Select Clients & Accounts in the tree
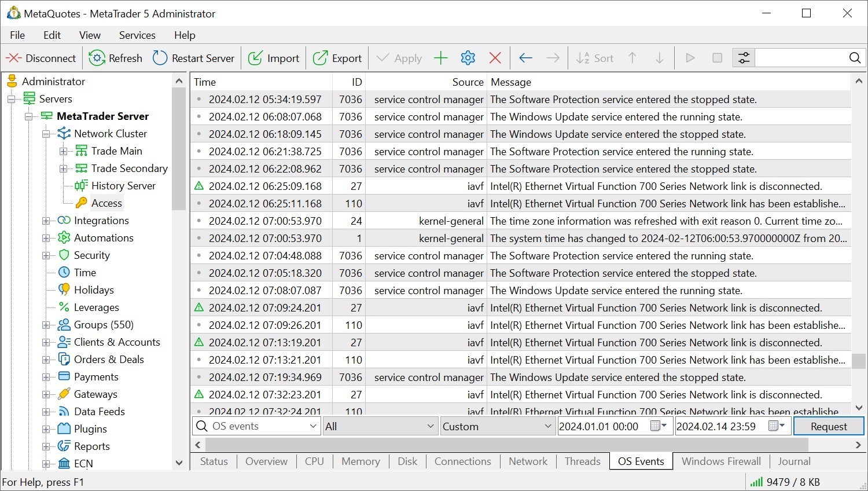The height and width of the screenshot is (491, 868). click(117, 342)
